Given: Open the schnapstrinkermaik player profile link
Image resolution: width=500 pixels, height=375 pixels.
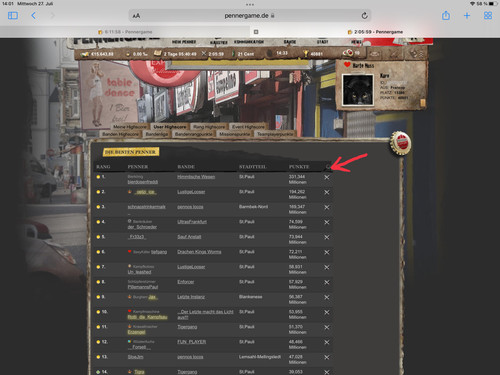Looking at the screenshot, I should click(x=146, y=207).
